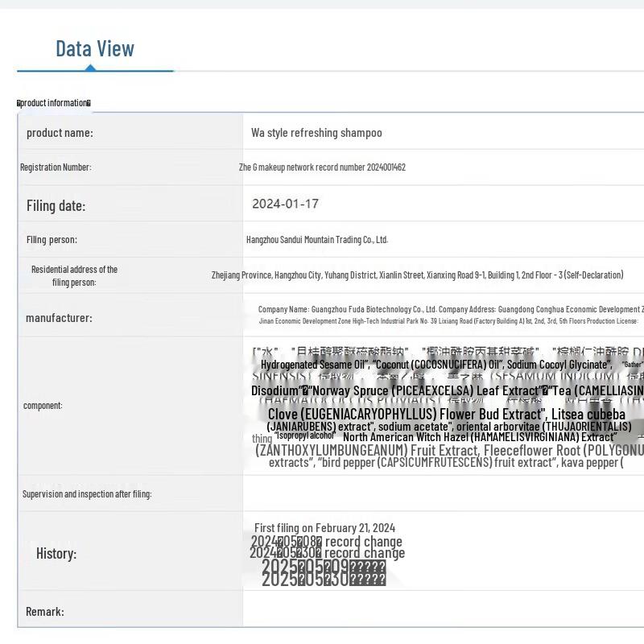This screenshot has height=644, width=644.
Task: Click the History row label
Action: coord(56,554)
